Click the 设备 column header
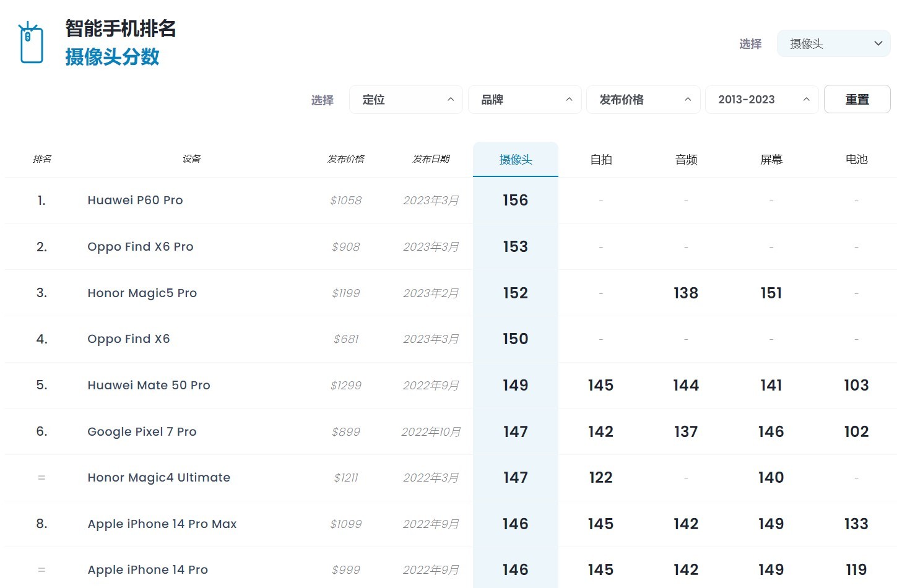The width and height of the screenshot is (897, 588). [191, 159]
